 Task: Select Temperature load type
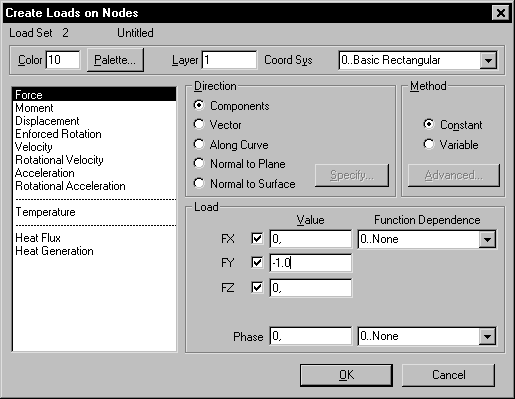[45, 212]
